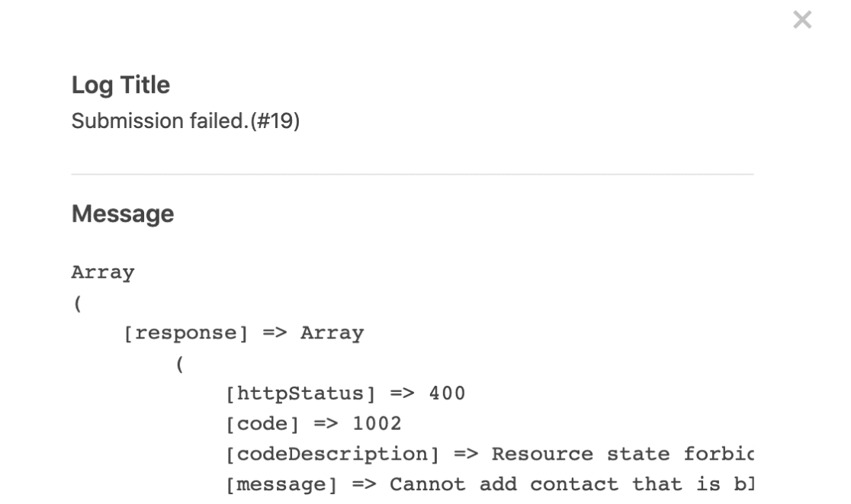Click the divider below the log title
Viewport: 851px width, 504px height.
pos(413,174)
